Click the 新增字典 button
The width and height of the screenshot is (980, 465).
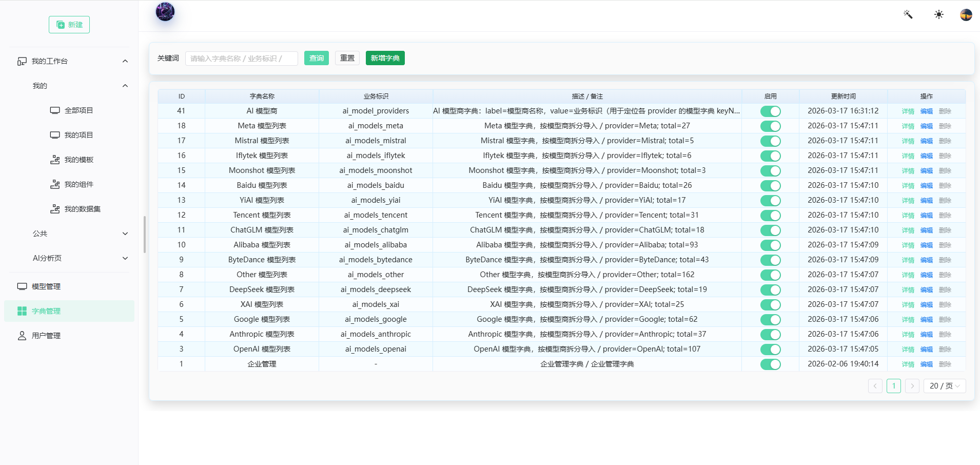[x=385, y=58]
